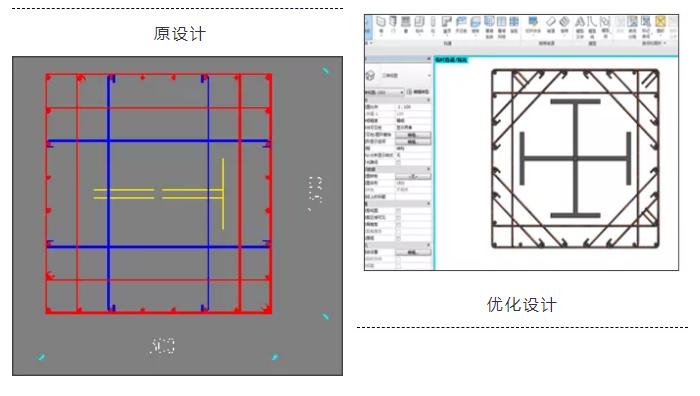Close the Properties panel
The height and width of the screenshot is (396, 700).
coord(429,58)
